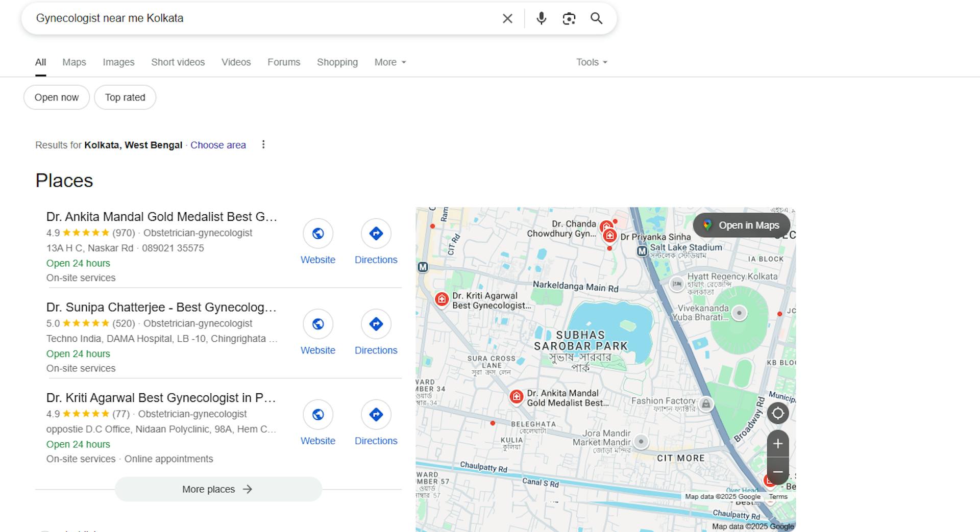
Task: Click Website label for Dr. Kriti Agarwal
Action: (x=318, y=441)
